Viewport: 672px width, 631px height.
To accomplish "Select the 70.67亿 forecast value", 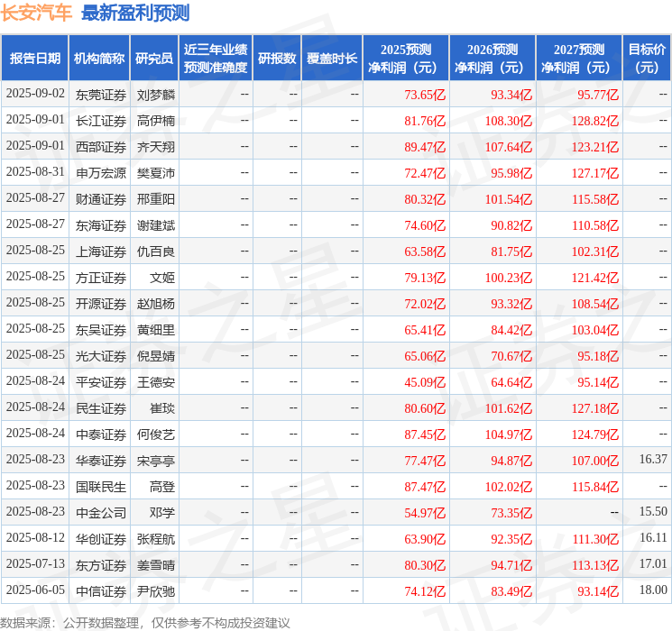I will (x=511, y=356).
